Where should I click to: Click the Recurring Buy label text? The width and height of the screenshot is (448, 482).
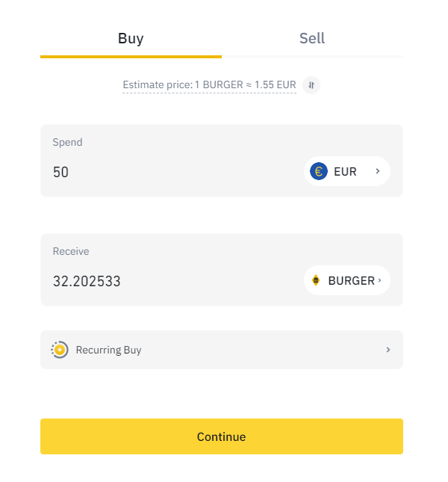[x=108, y=350]
